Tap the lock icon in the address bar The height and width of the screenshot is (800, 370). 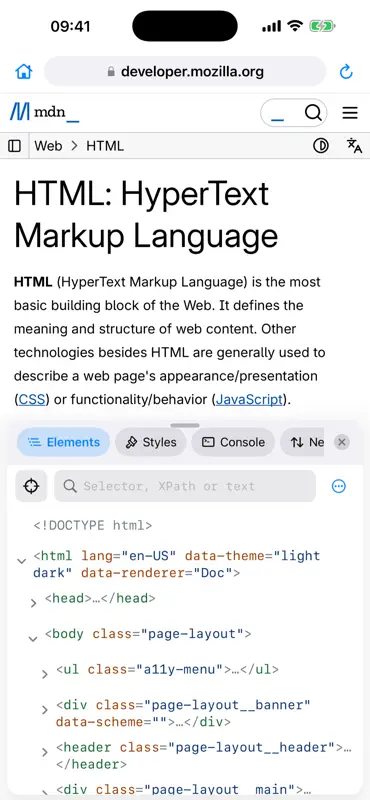[x=111, y=71]
